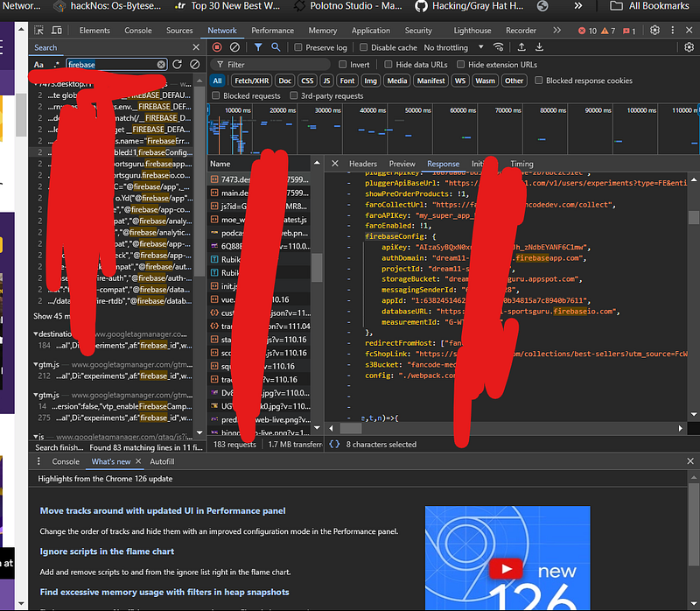Pretty print response braces icon
Viewport: 700px width, 611px height.
334,445
